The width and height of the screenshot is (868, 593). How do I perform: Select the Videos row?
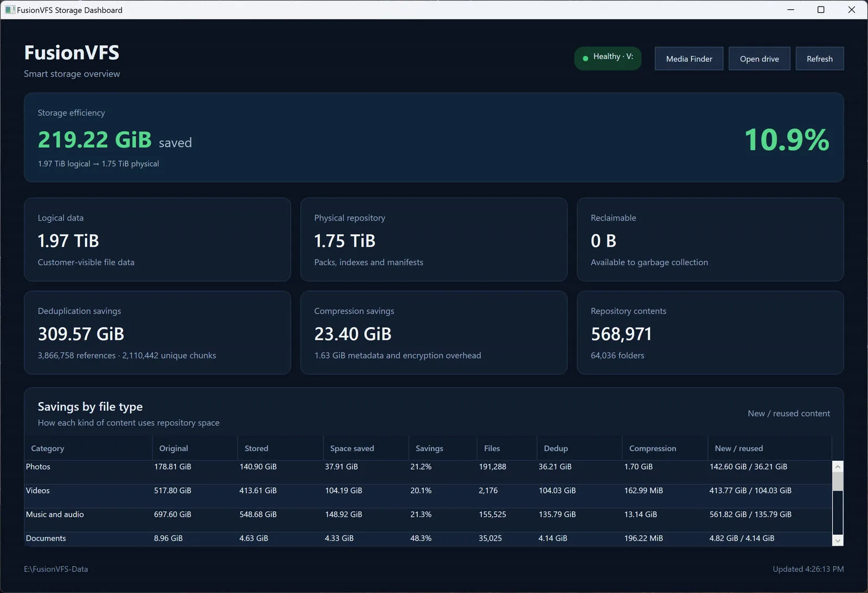pos(428,496)
